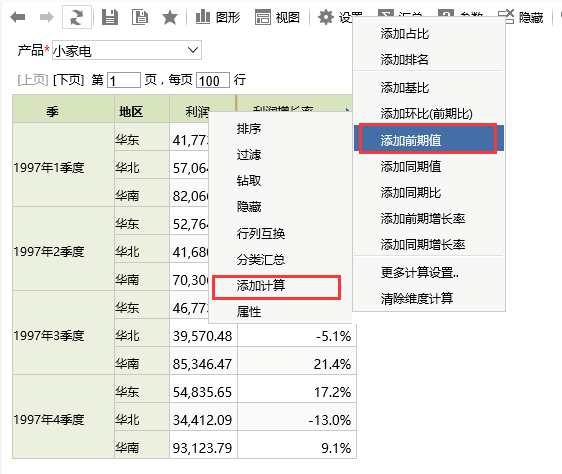Click the 下页 next page link

68,80
